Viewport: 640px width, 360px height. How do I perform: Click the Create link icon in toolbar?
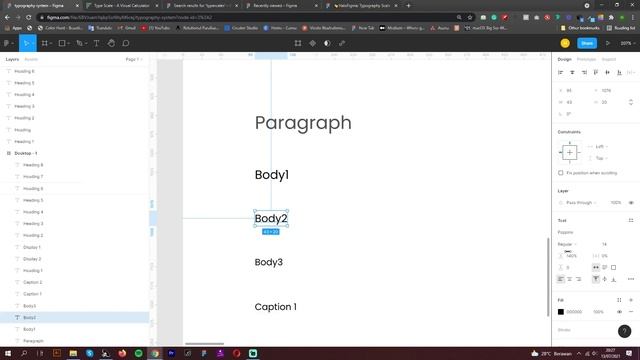click(342, 43)
